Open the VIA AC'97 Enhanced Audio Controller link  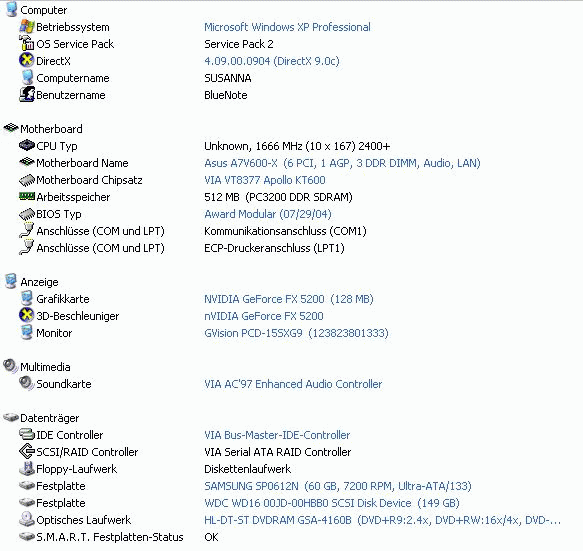293,384
